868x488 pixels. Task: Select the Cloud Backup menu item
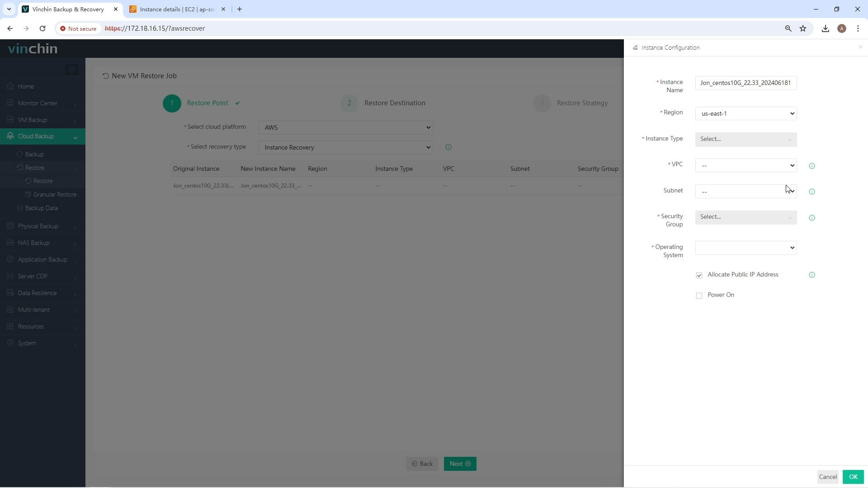(36, 136)
